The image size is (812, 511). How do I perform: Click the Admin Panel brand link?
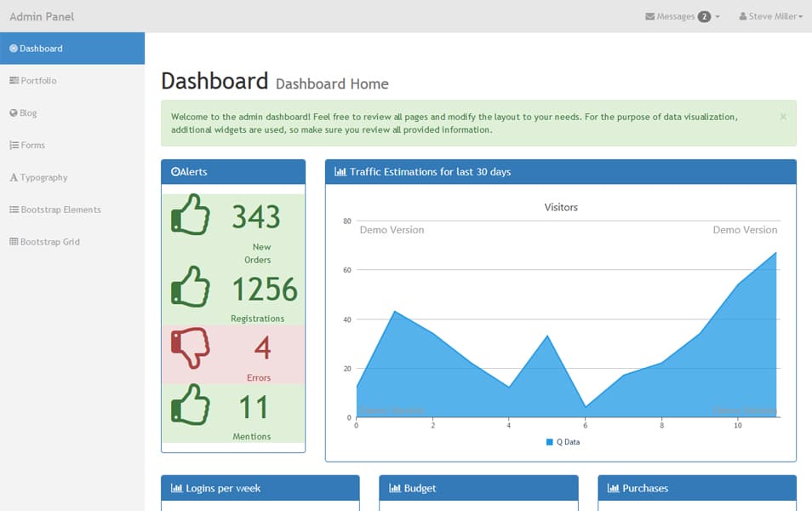(43, 16)
